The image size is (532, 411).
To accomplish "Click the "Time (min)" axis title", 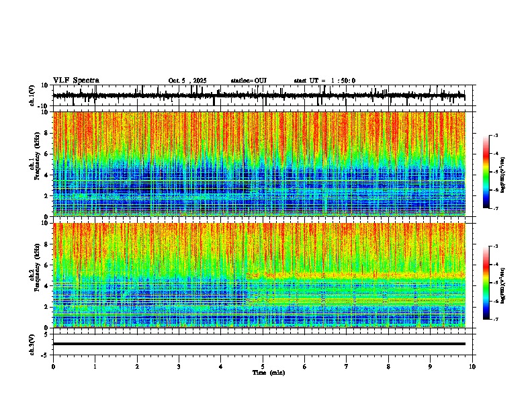I will [x=269, y=373].
